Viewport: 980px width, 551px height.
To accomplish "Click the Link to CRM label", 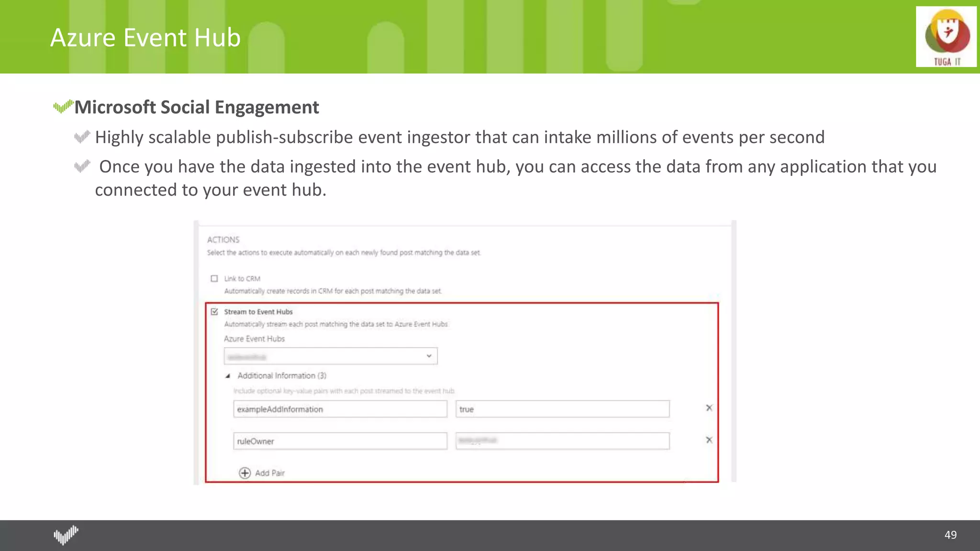I will point(242,278).
